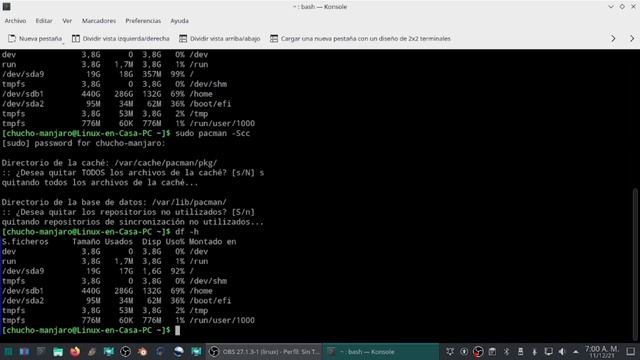Image resolution: width=640 pixels, height=360 pixels.
Task: Open the Manjaro application launcher
Action: click(x=8, y=351)
